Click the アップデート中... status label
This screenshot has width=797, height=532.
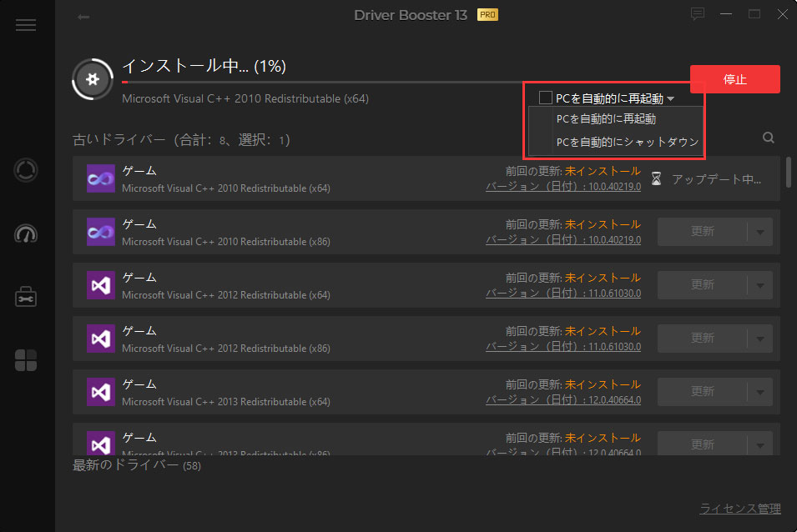(x=716, y=179)
